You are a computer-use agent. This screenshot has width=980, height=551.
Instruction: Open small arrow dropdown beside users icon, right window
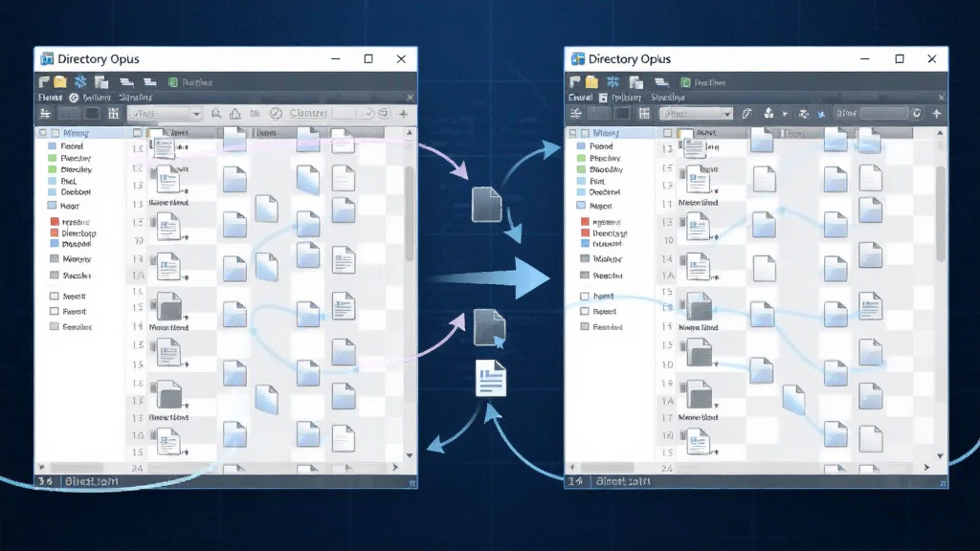[785, 114]
